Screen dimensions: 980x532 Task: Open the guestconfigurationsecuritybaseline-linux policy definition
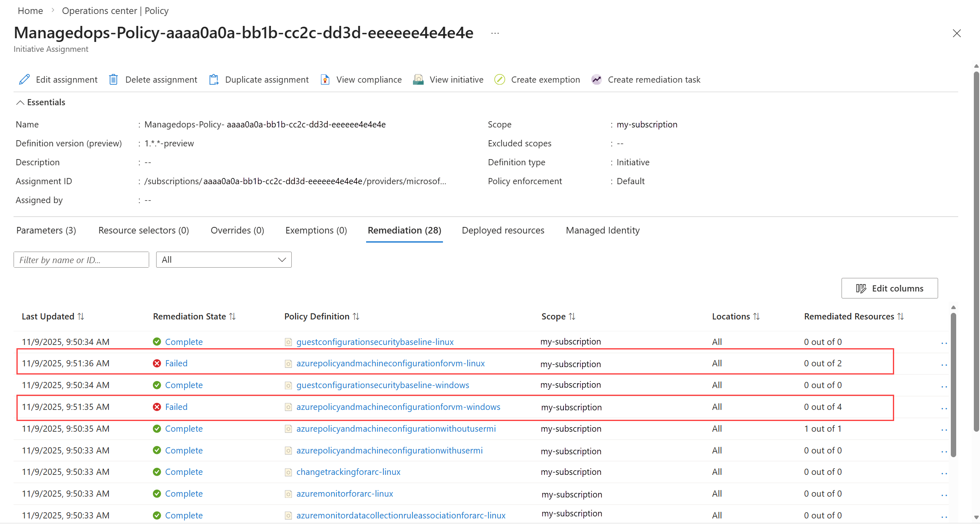[375, 342]
